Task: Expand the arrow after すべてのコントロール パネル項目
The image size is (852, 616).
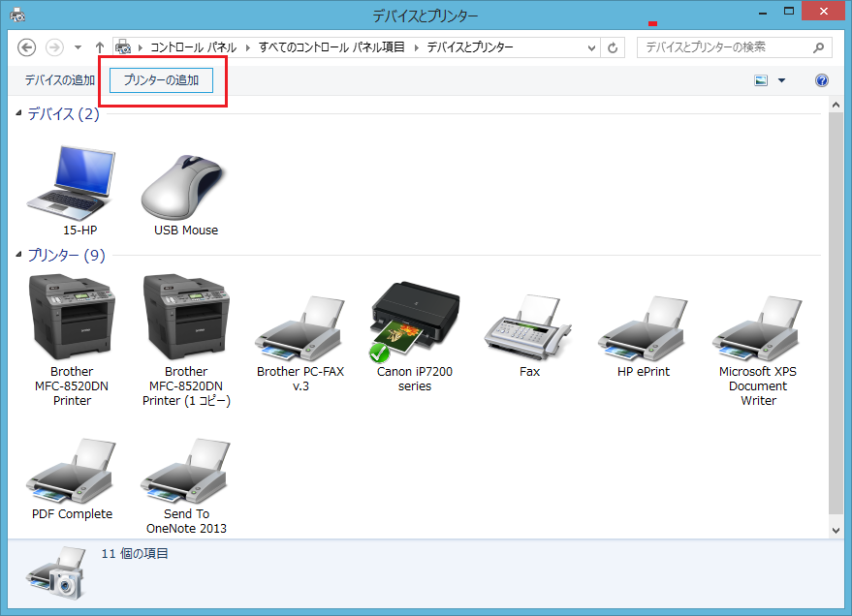Action: pos(416,47)
